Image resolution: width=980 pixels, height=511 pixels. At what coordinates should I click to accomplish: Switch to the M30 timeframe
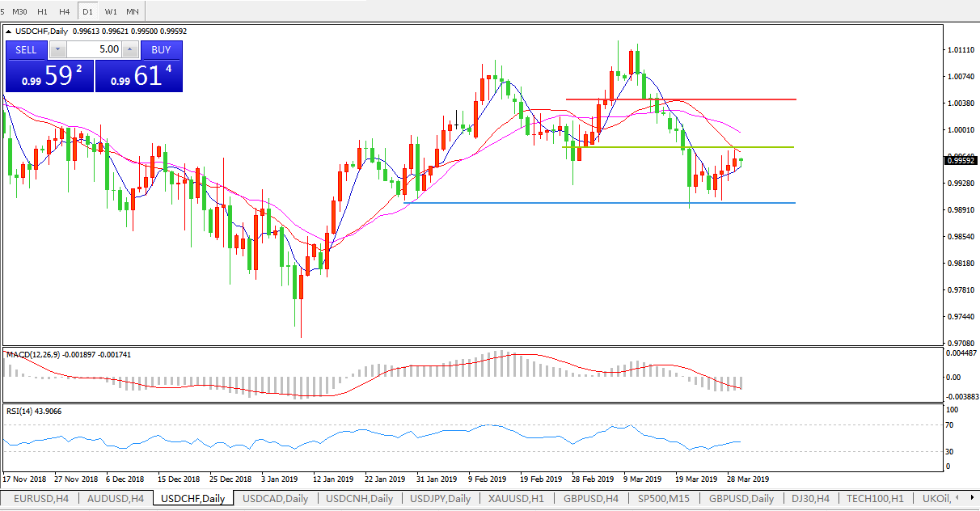[19, 11]
